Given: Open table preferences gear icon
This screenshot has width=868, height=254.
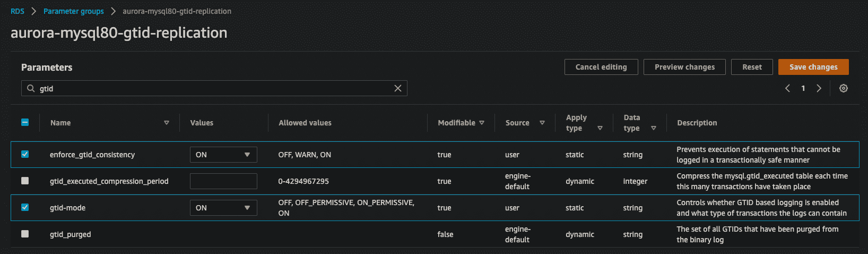Looking at the screenshot, I should coord(844,88).
